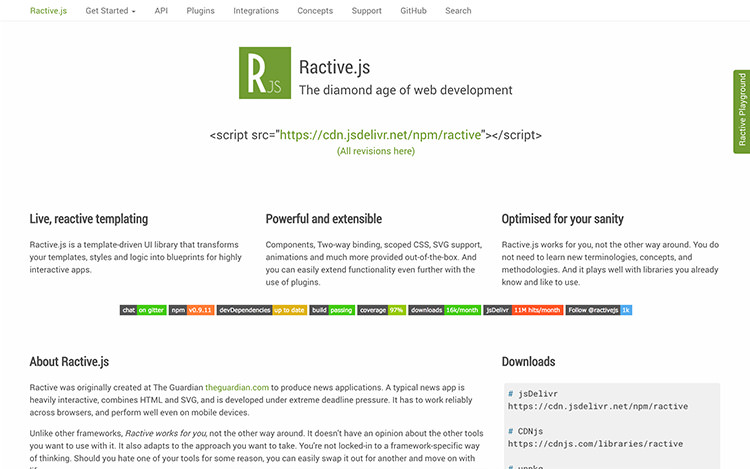Visit the GitHub nav link
Image resolution: width=750 pixels, height=469 pixels.
[413, 11]
